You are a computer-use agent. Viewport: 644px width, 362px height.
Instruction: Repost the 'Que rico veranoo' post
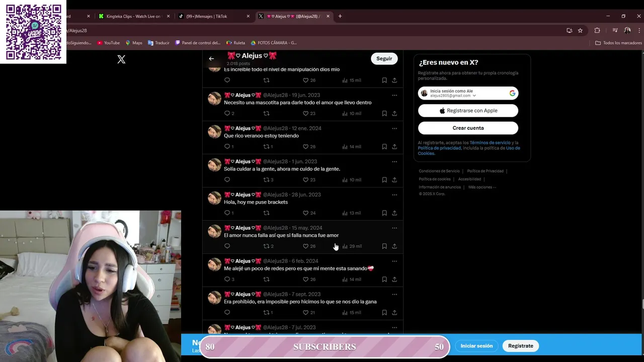[x=266, y=147]
